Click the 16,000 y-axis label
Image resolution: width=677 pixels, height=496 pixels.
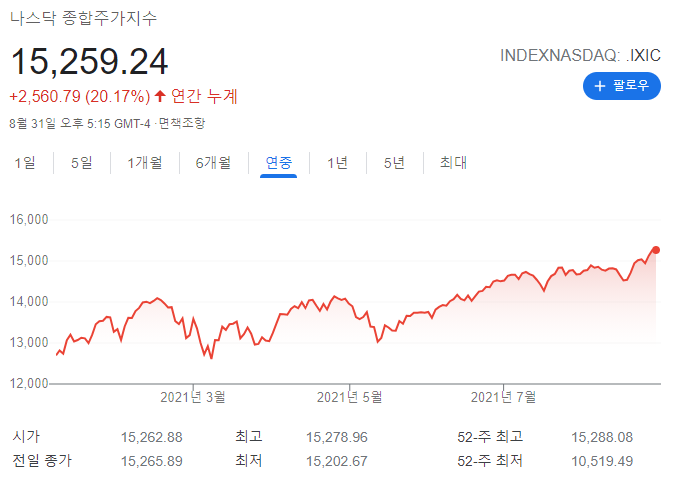click(29, 219)
